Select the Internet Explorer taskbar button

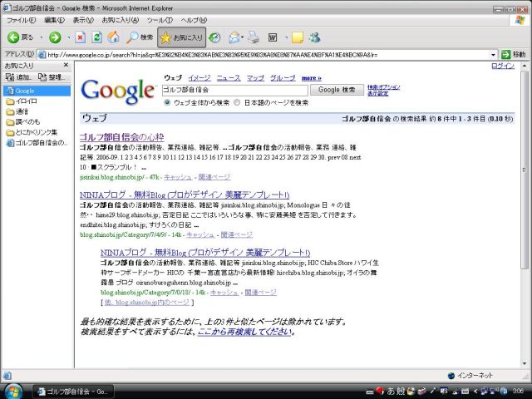(x=73, y=392)
